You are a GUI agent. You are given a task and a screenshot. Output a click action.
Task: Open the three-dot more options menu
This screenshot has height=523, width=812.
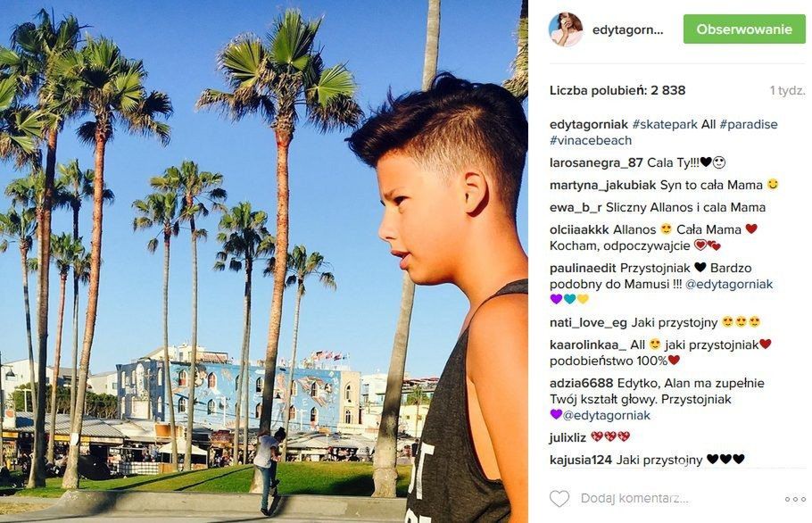click(x=795, y=499)
